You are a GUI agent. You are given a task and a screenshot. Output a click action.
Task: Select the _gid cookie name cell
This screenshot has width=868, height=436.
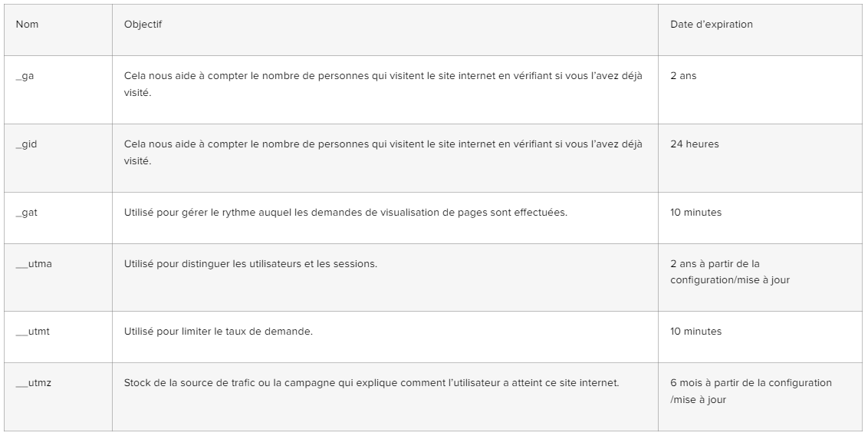click(x=27, y=144)
